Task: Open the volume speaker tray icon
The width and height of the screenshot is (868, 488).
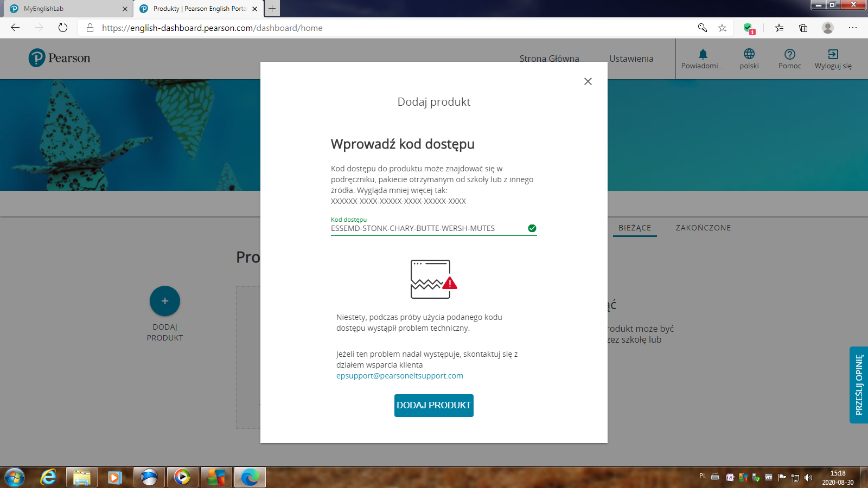Action: coord(808,478)
